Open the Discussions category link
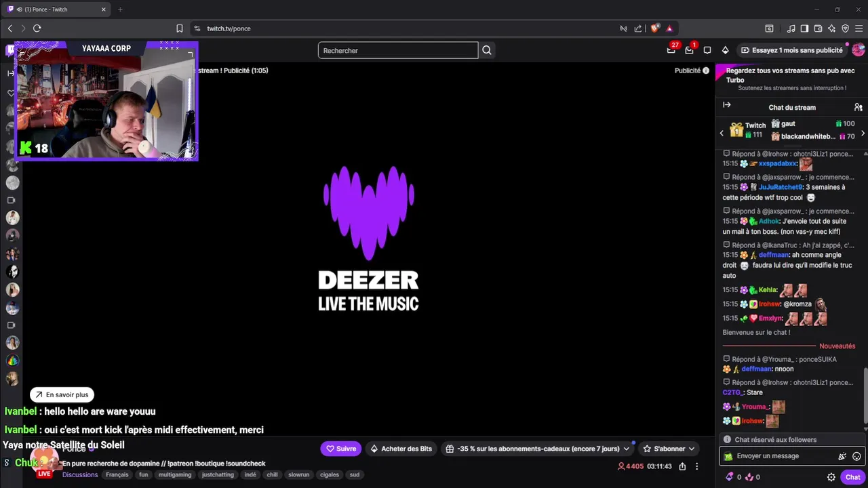The height and width of the screenshot is (488, 868). (80, 474)
